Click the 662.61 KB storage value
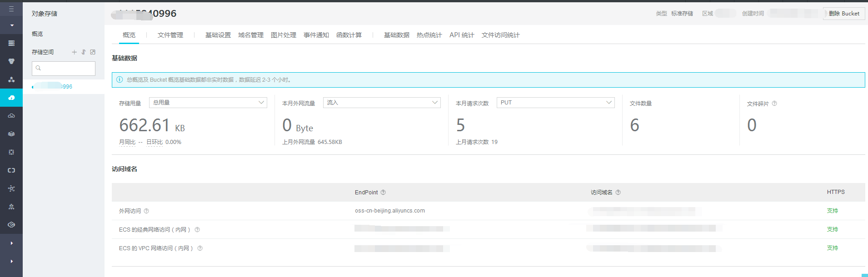Viewport: 868px width, 277px height. click(152, 125)
